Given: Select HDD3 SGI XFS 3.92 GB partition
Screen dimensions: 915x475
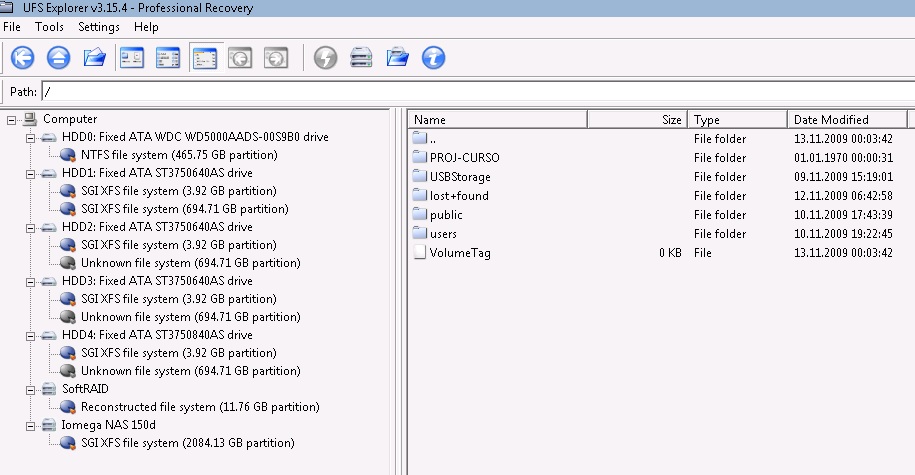Looking at the screenshot, I should [x=179, y=299].
